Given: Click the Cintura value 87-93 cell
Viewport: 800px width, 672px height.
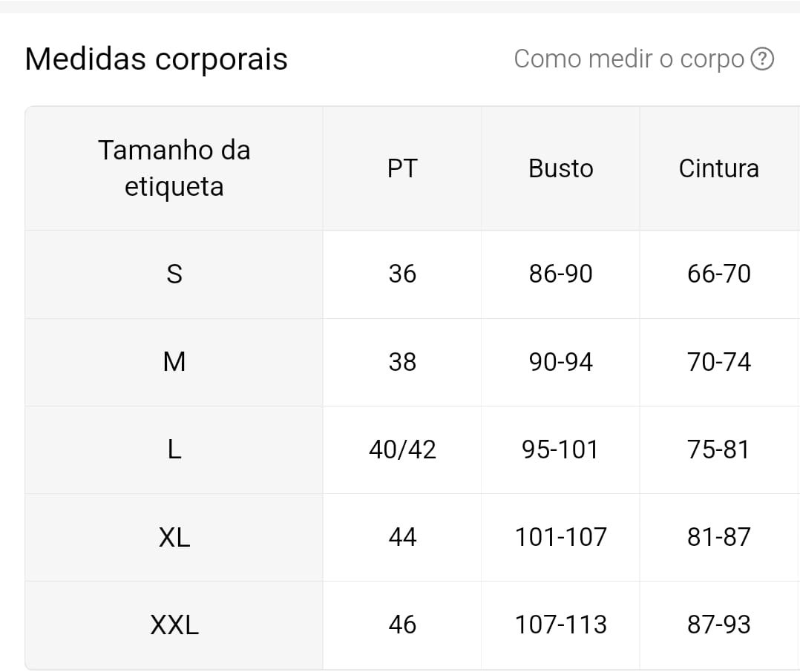Looking at the screenshot, I should 719,625.
